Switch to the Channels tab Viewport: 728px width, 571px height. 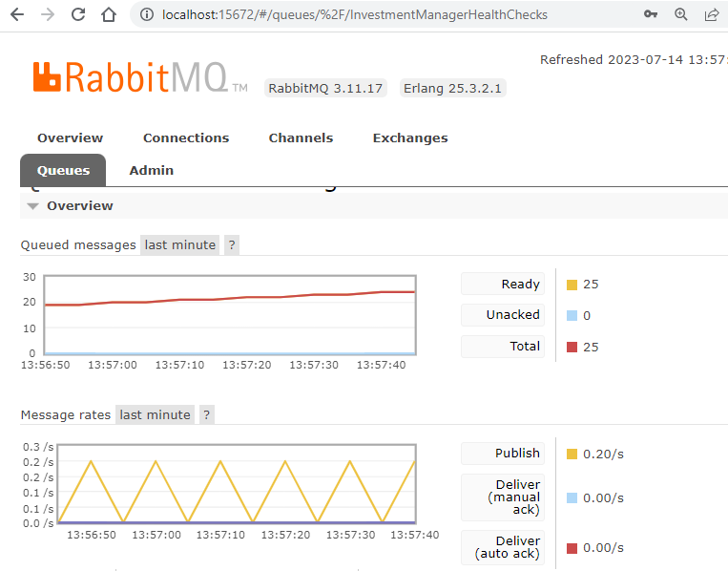click(301, 138)
